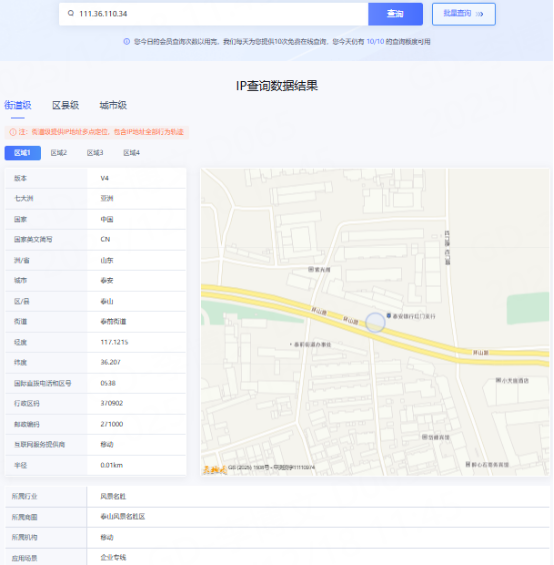Click the info icon beside quota notice
The height and width of the screenshot is (565, 554).
(x=127, y=42)
